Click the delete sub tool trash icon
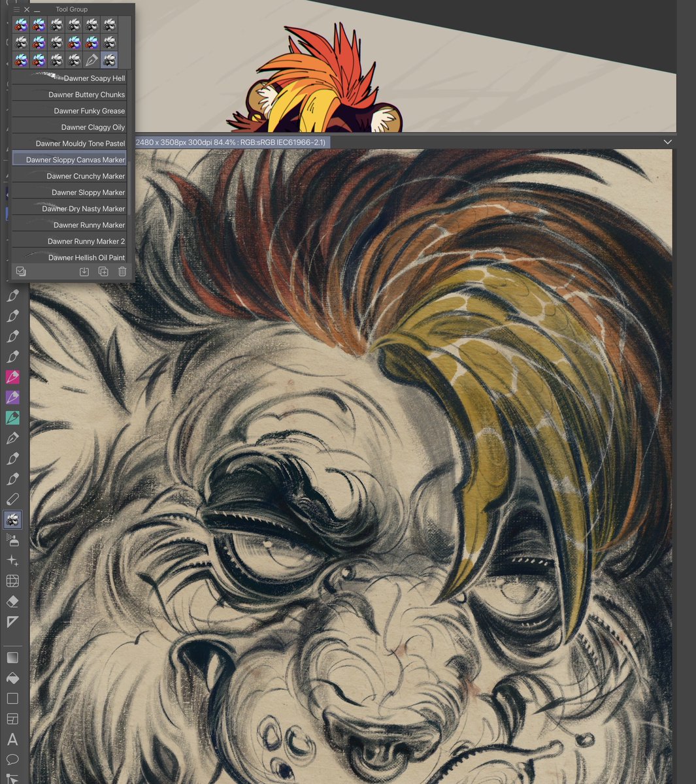The width and height of the screenshot is (696, 784). pyautogui.click(x=122, y=271)
